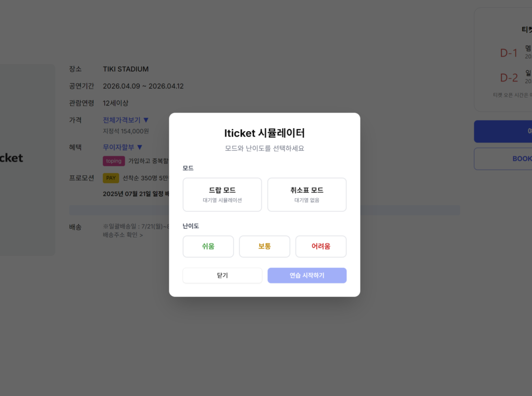Click the ticket poster thumbnail on left
The width and height of the screenshot is (532, 396).
click(27, 159)
